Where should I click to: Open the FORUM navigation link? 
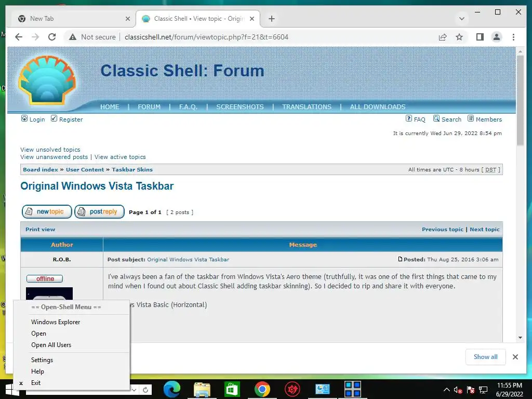(149, 107)
